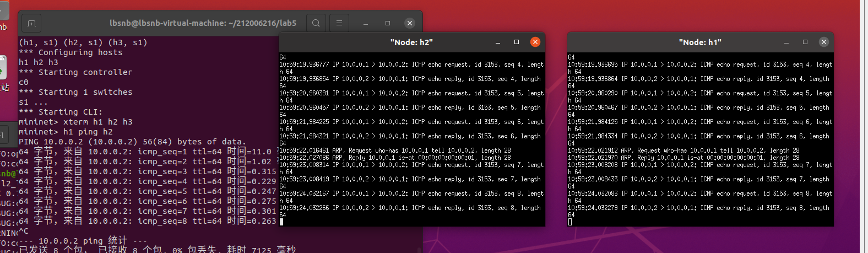Click the ARP Request line in Node: h1
Image resolution: width=868 pixels, height=253 pixels.
pos(683,150)
